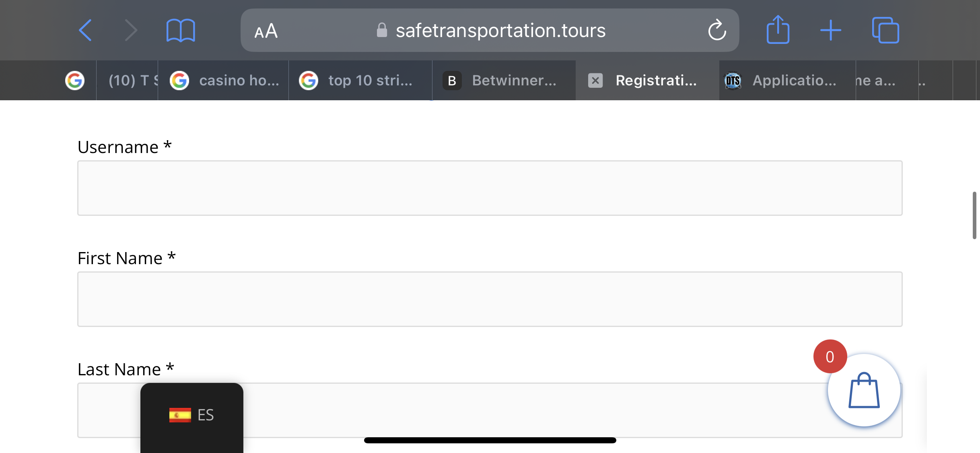The width and height of the screenshot is (980, 453).
Task: Open the bookmarks book icon
Action: 181,30
